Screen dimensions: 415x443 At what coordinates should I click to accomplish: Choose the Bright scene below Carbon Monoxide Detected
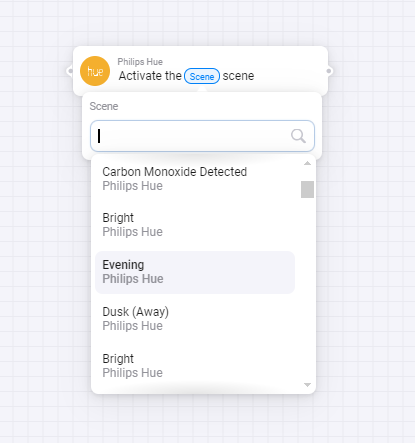[x=195, y=225]
